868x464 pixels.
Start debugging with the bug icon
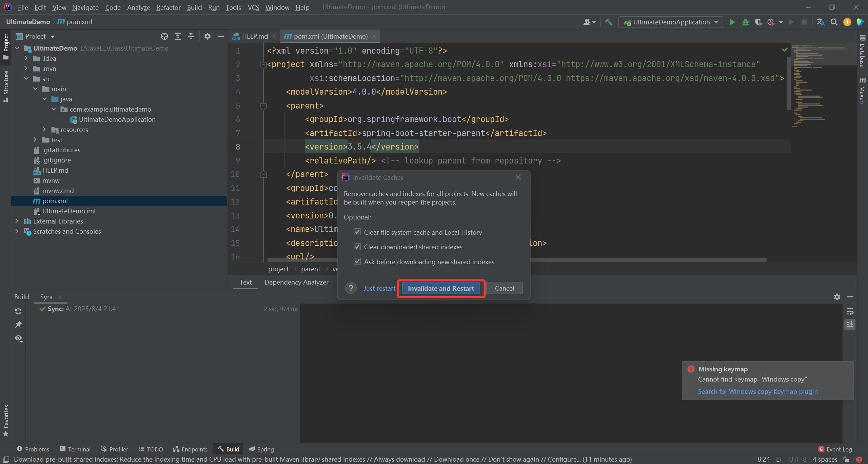(x=745, y=22)
